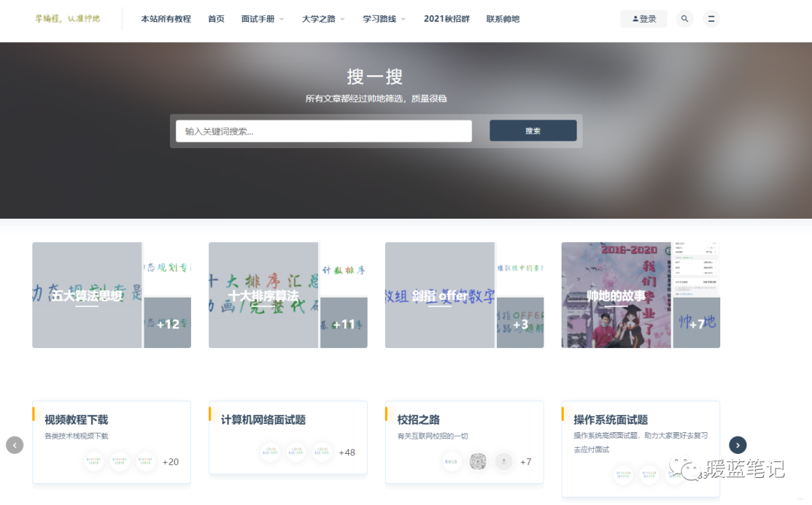This screenshot has height=505, width=812.
Task: Click the +12 tile in 五大算法思想
Action: [168, 323]
